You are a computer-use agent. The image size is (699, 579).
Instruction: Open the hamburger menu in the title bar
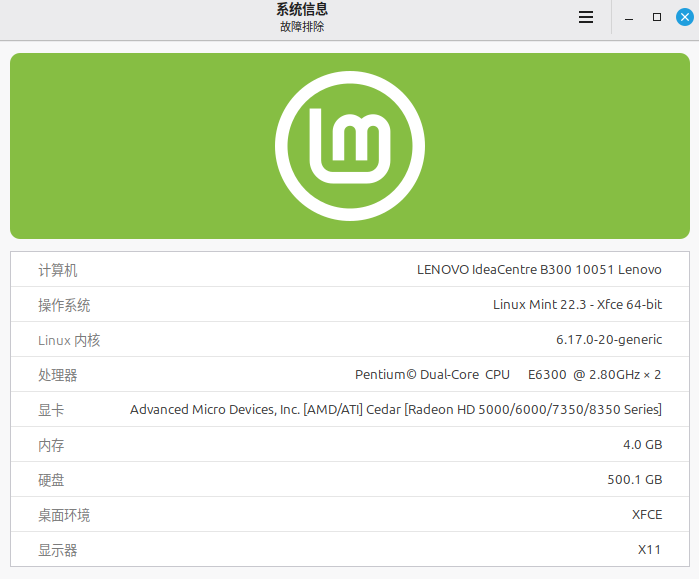pos(586,17)
